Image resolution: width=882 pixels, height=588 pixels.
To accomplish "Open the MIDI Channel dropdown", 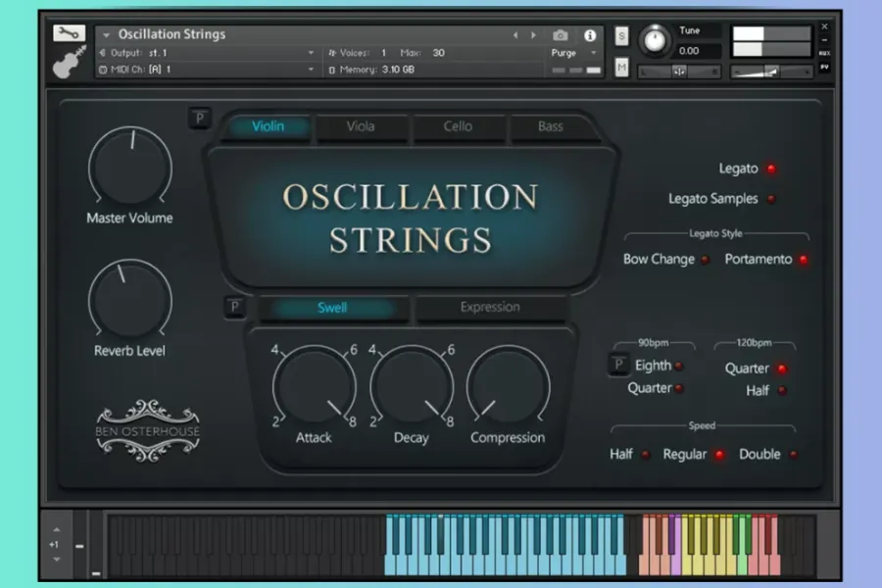I will pos(311,70).
